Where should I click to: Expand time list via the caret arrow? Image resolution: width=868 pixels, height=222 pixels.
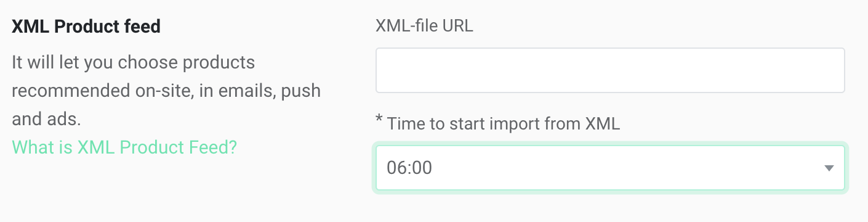click(829, 168)
